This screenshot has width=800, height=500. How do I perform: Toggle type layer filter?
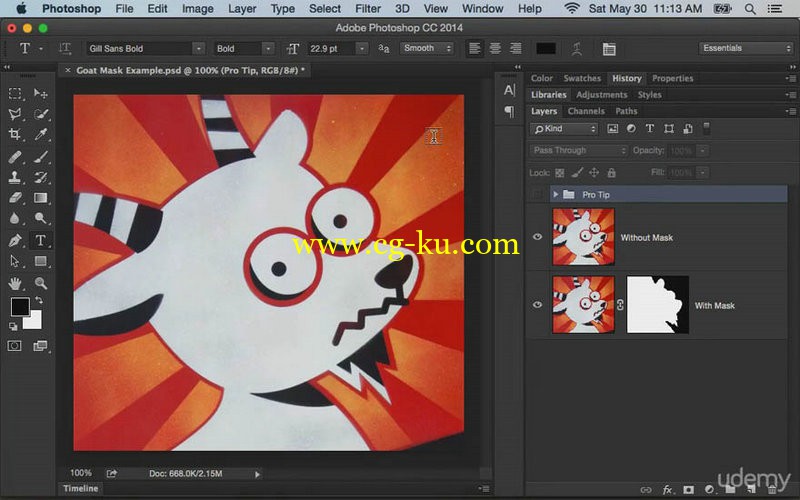pos(649,129)
